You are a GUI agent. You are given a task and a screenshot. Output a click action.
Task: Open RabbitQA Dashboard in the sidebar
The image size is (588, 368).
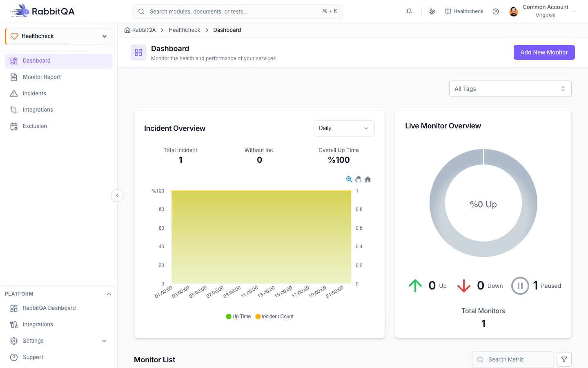58,308
